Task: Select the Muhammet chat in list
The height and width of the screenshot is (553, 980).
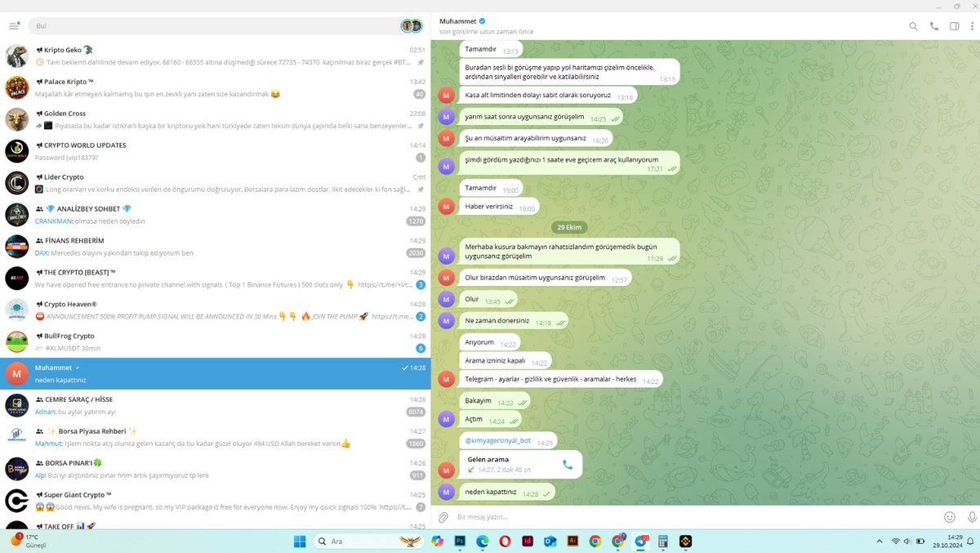Action: [x=216, y=374]
